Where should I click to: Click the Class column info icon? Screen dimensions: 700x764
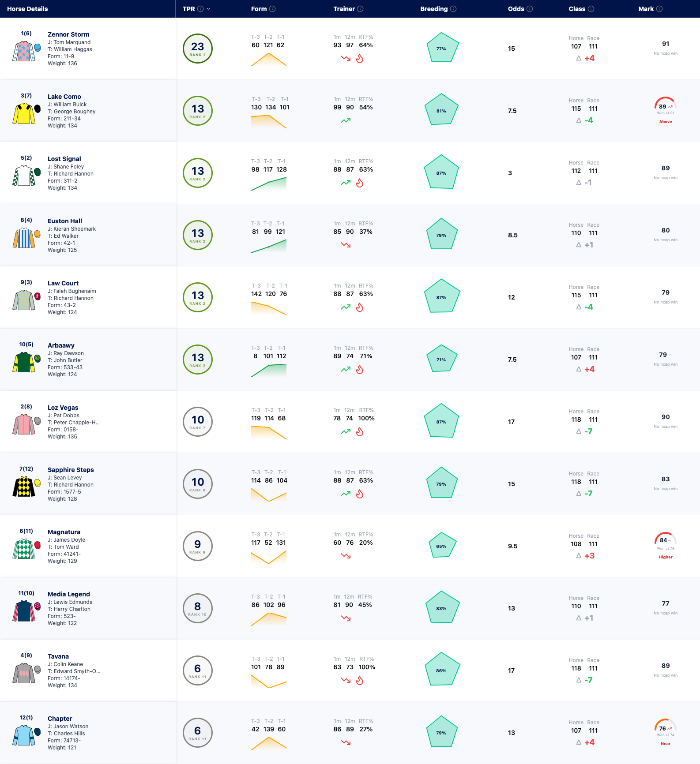coord(591,9)
